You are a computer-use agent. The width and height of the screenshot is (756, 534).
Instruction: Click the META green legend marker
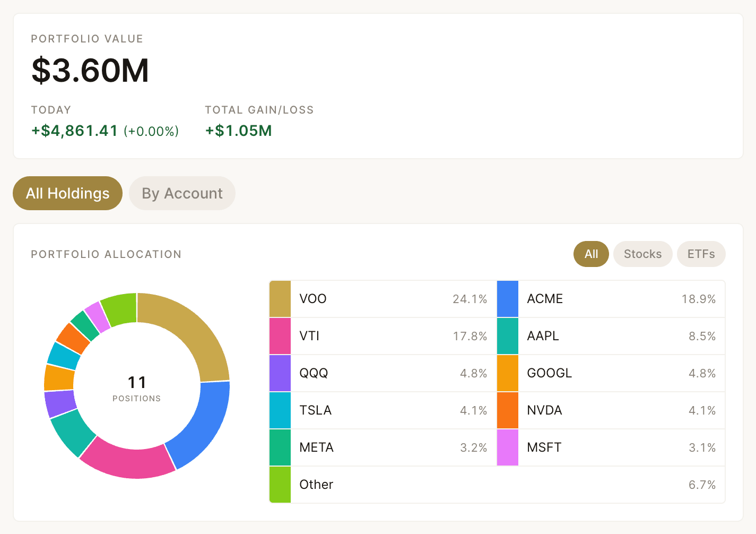(280, 447)
